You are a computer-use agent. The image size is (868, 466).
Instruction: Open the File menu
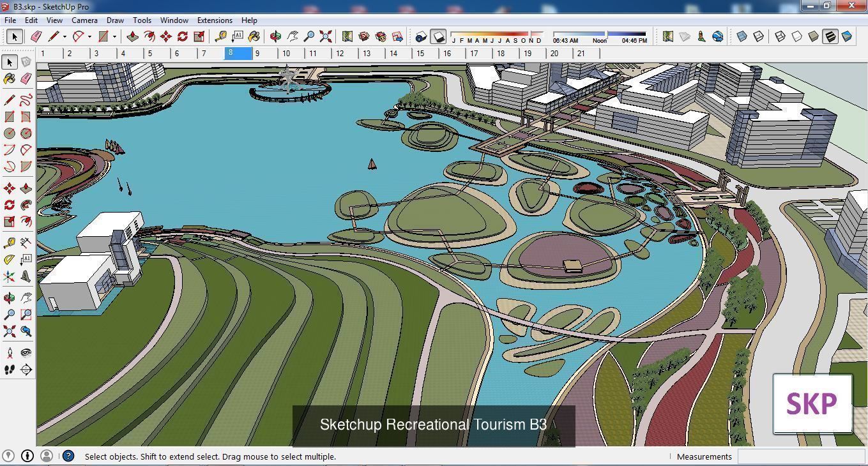10,20
